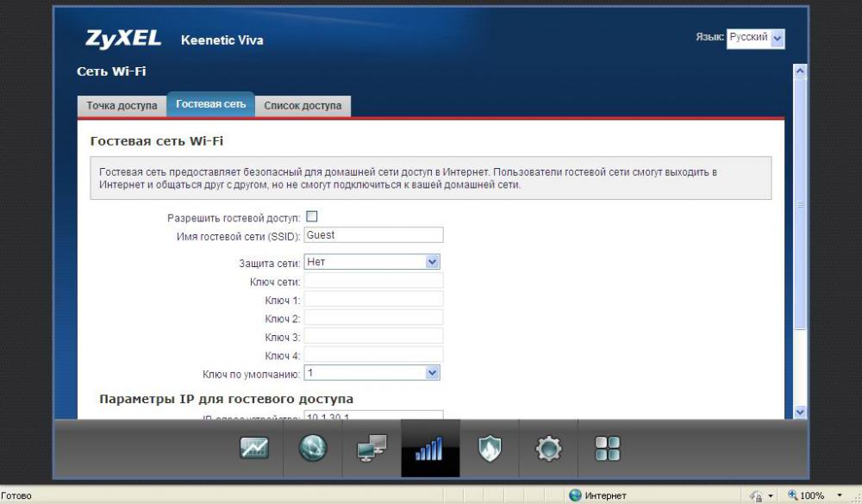Click the vertical scrollbar thumb

point(800,203)
